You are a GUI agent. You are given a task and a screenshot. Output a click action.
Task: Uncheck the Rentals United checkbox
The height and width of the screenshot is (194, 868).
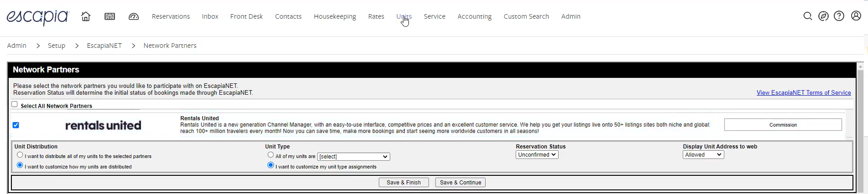pos(16,125)
